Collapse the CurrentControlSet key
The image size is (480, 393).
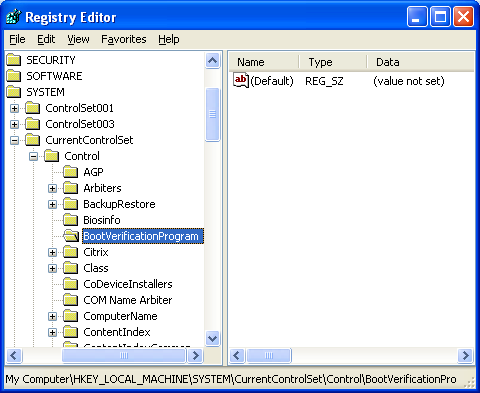tap(14, 140)
